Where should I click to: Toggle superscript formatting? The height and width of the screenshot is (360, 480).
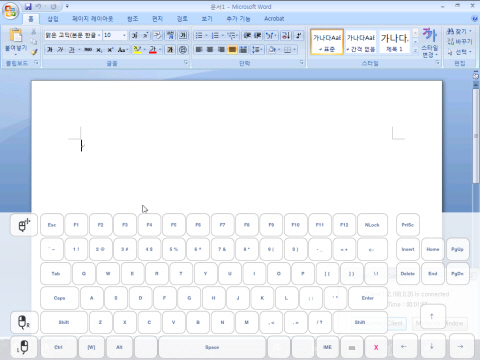[110, 50]
